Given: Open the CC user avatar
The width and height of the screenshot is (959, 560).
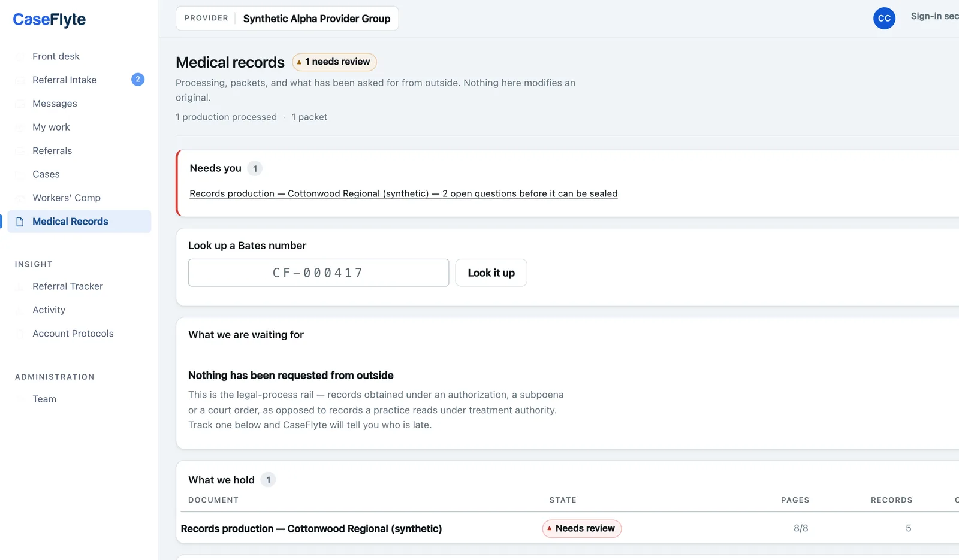Looking at the screenshot, I should (884, 18).
